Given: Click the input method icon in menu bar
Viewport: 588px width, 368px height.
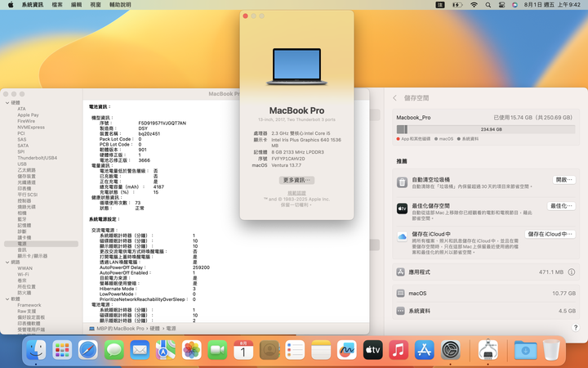Looking at the screenshot, I should coord(439,5).
